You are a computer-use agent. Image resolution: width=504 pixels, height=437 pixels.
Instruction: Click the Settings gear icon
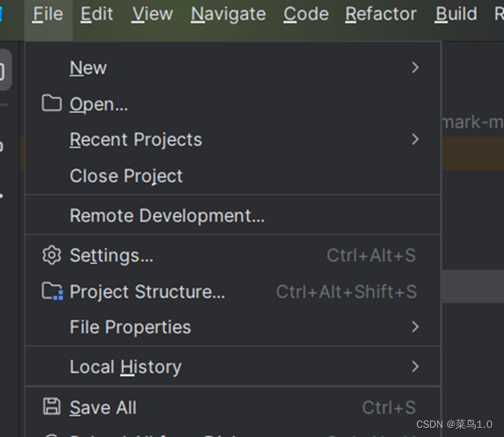pos(52,256)
